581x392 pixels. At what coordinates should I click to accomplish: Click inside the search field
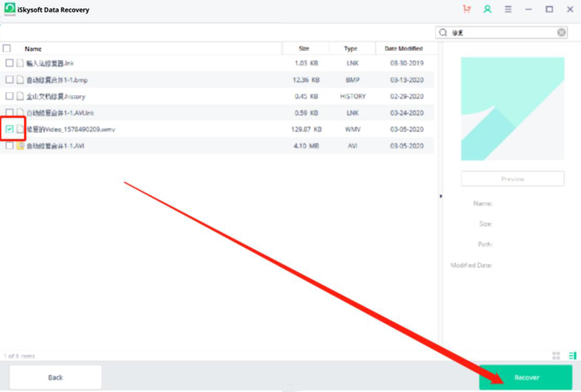(502, 33)
